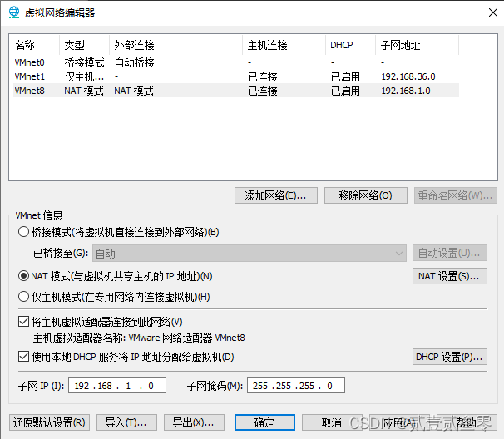Open DHCP 设置(P) dialog
The height and width of the screenshot is (439, 504).
450,357
